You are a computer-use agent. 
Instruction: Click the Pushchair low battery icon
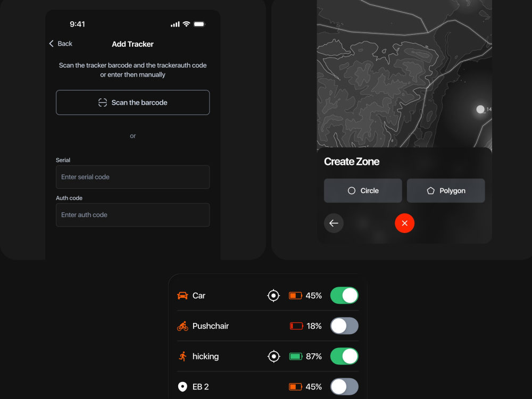296,326
